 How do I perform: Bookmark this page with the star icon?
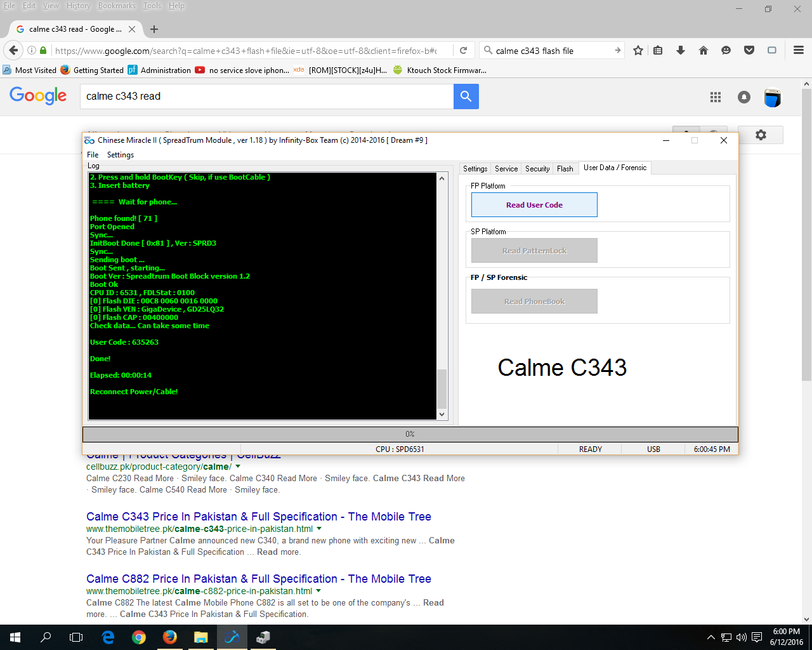click(x=638, y=51)
